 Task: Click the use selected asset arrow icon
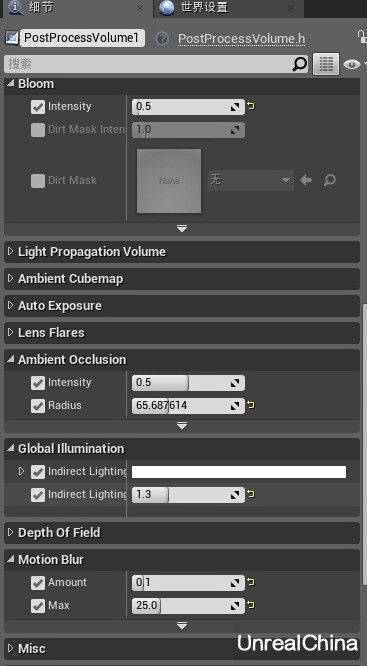point(306,180)
